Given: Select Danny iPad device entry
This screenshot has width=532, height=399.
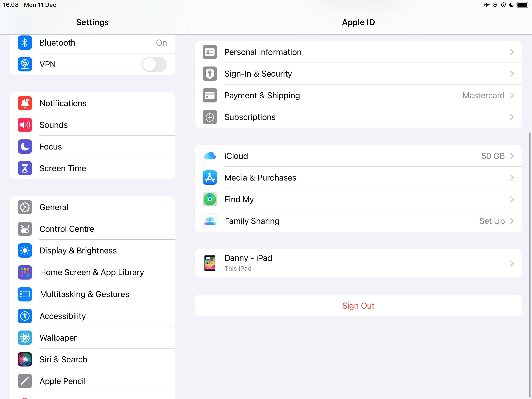Looking at the screenshot, I should pos(358,263).
